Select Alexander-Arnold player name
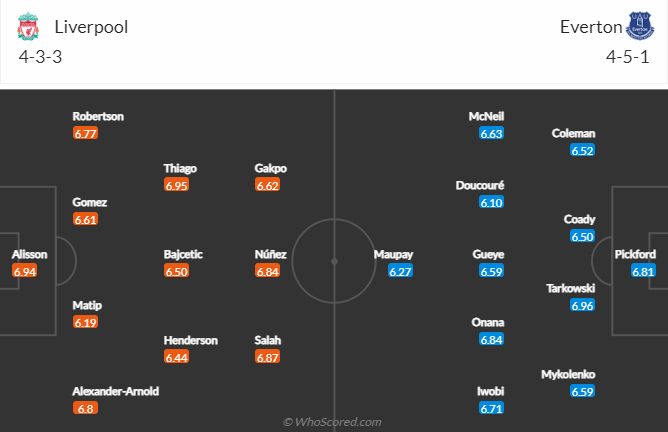Viewport: 668px width, 432px height. 116,391
